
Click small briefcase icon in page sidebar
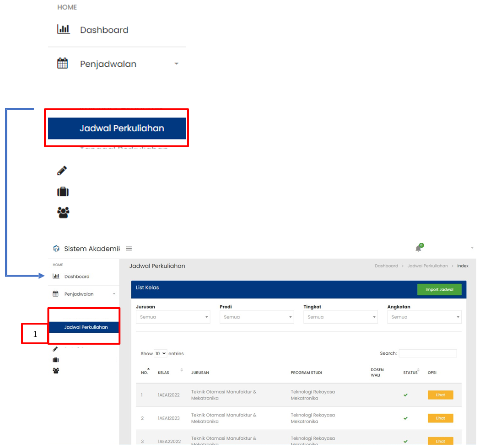click(56, 360)
